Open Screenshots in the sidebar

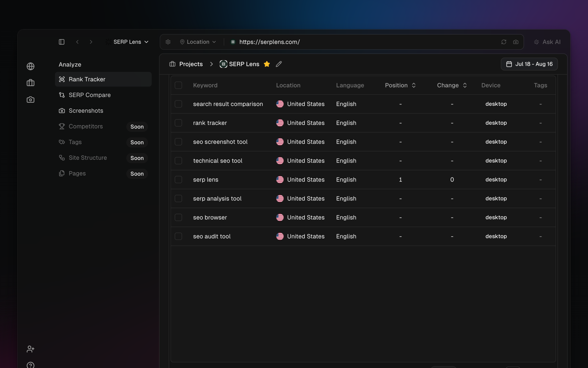pyautogui.click(x=103, y=111)
